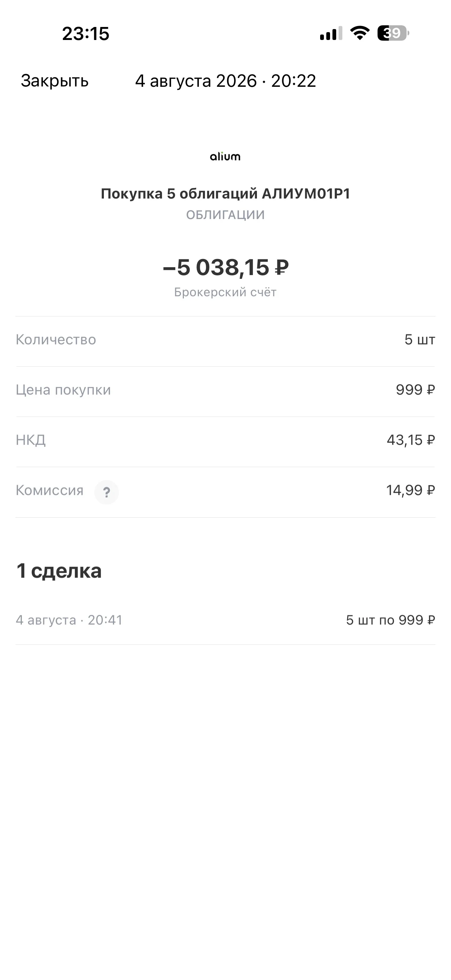This screenshot has width=451, height=980.
Task: Tap the Покупка 5 облигаций АЛИУМ01Р1 title
Action: (225, 194)
